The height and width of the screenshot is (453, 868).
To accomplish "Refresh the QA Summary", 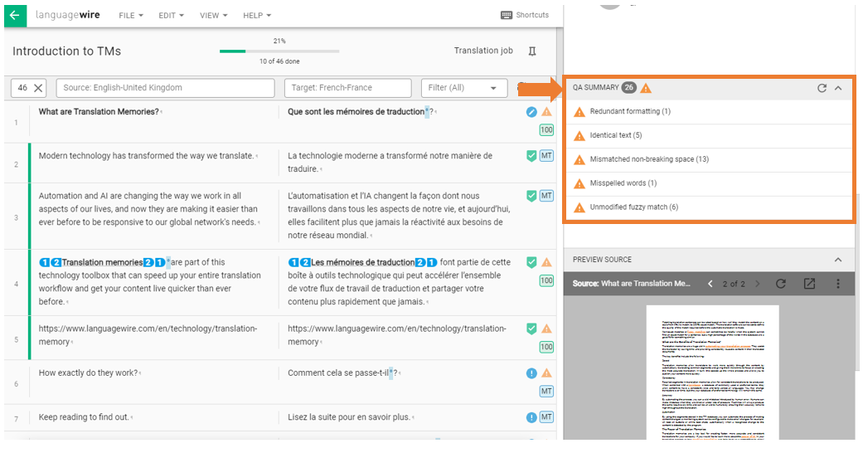I will click(822, 88).
